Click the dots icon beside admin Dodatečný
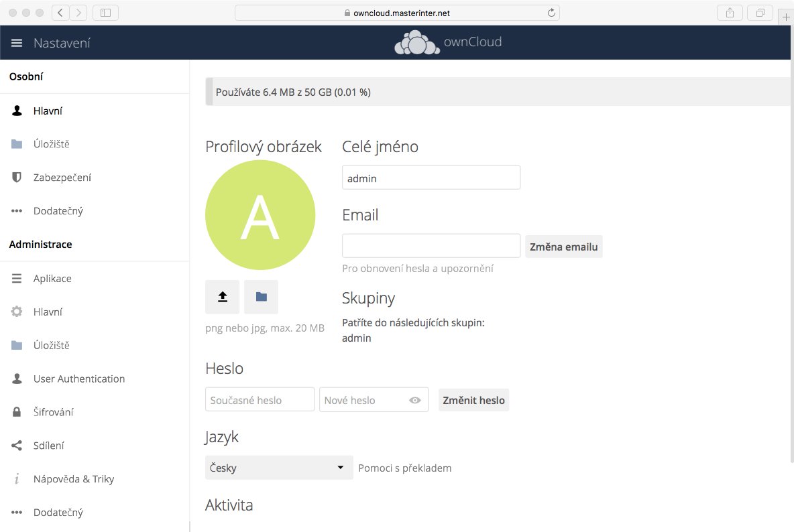The image size is (794, 532). pyautogui.click(x=17, y=513)
